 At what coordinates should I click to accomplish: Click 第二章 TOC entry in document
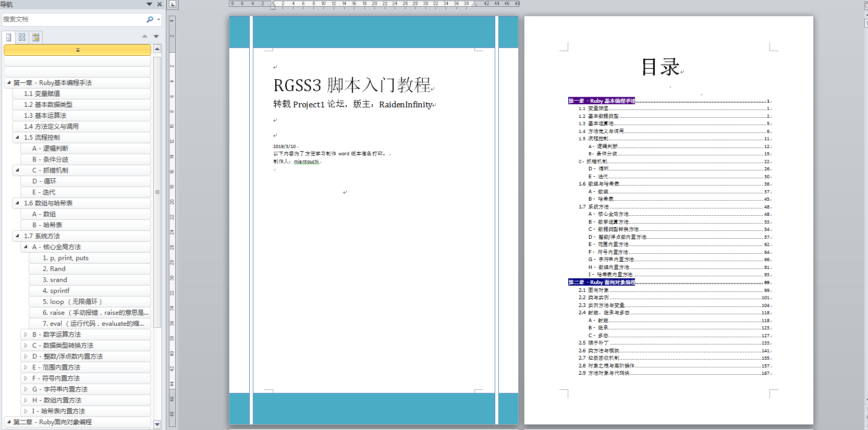coord(602,282)
